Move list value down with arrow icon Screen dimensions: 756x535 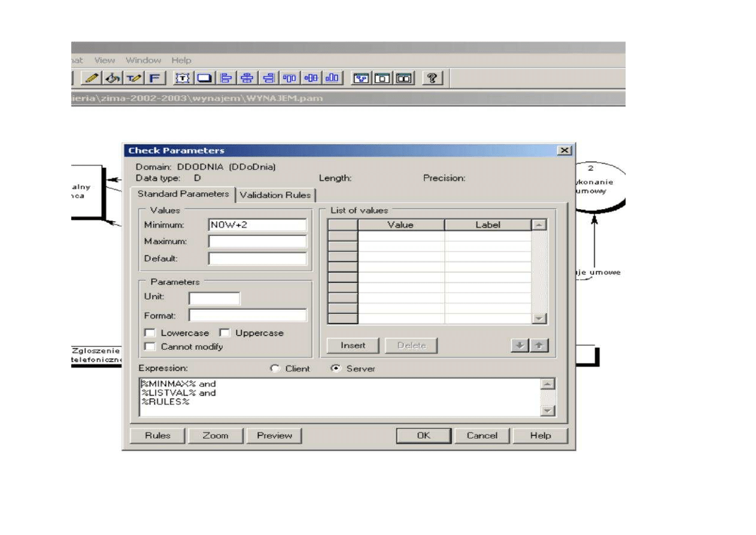519,346
